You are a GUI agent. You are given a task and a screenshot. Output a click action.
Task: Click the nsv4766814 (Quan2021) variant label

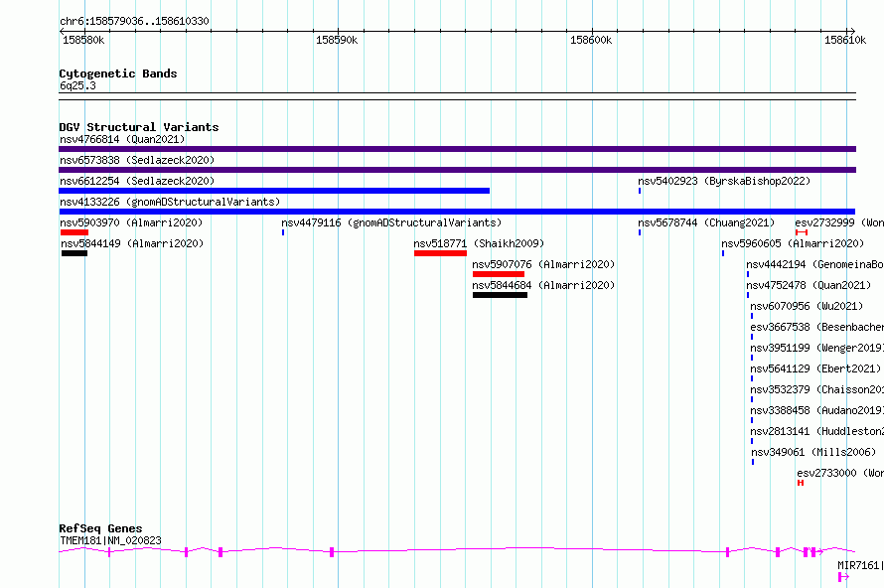[122, 139]
